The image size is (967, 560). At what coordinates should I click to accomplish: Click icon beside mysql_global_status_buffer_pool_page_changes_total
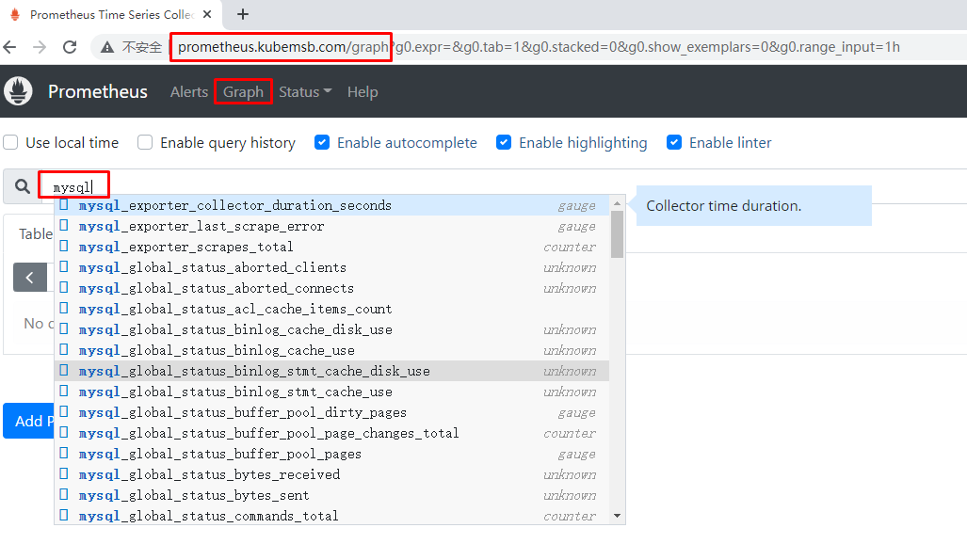pos(64,432)
